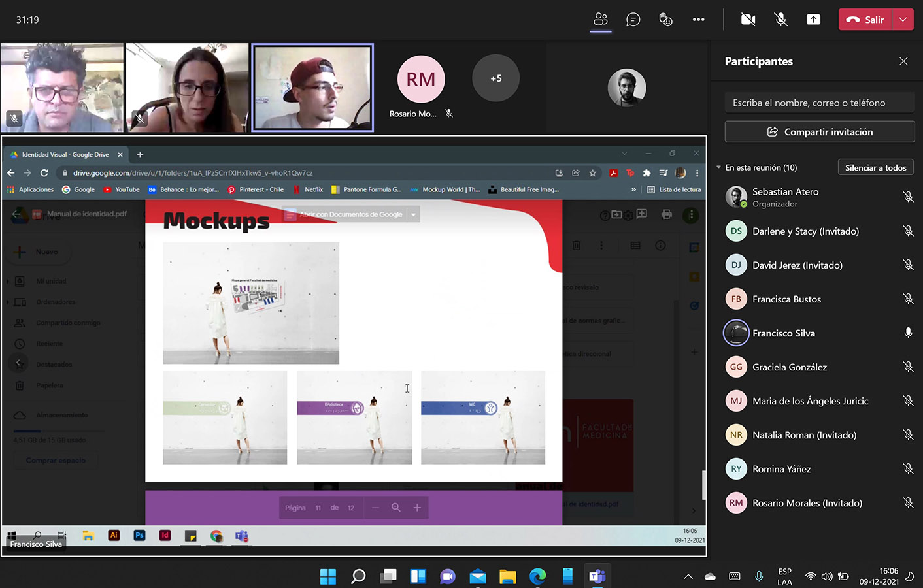Unmute your microphone in the toolbar
The height and width of the screenshot is (588, 923).
[x=780, y=20]
